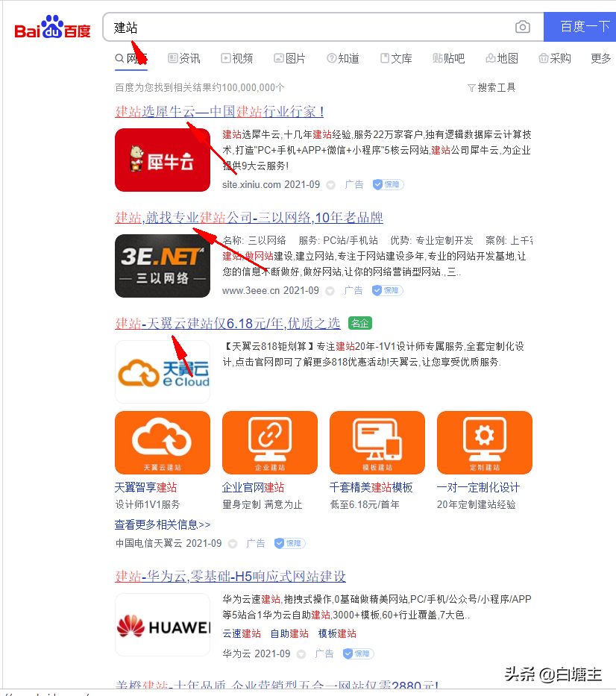Click 低至6.18元/首年 caption text
Screen dimensions: 616x696
pyautogui.click(x=365, y=505)
